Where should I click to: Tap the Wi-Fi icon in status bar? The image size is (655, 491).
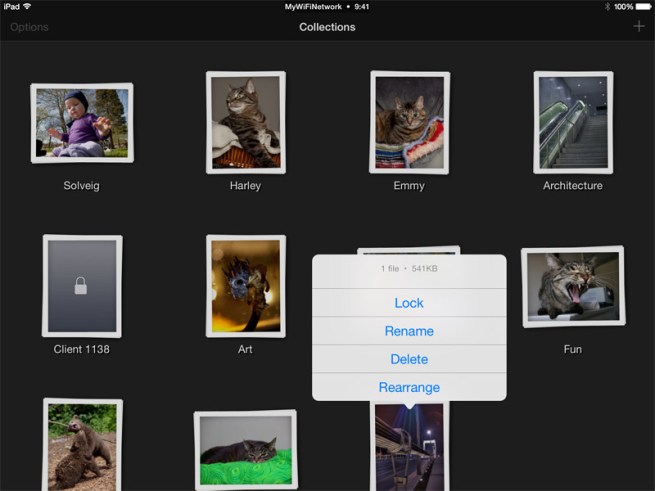[26, 6]
